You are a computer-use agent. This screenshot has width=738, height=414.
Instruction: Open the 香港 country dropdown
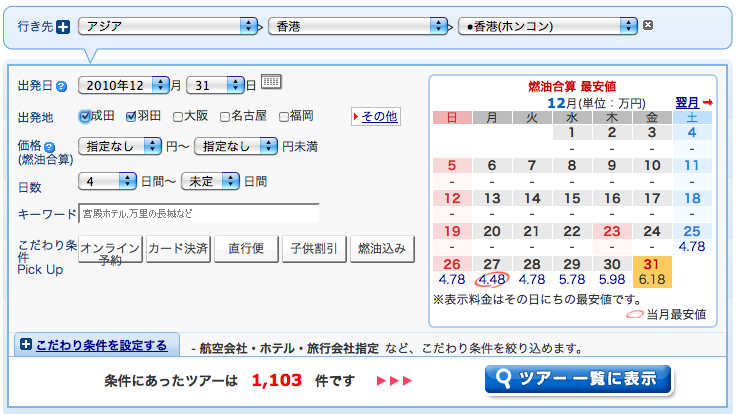(x=357, y=26)
